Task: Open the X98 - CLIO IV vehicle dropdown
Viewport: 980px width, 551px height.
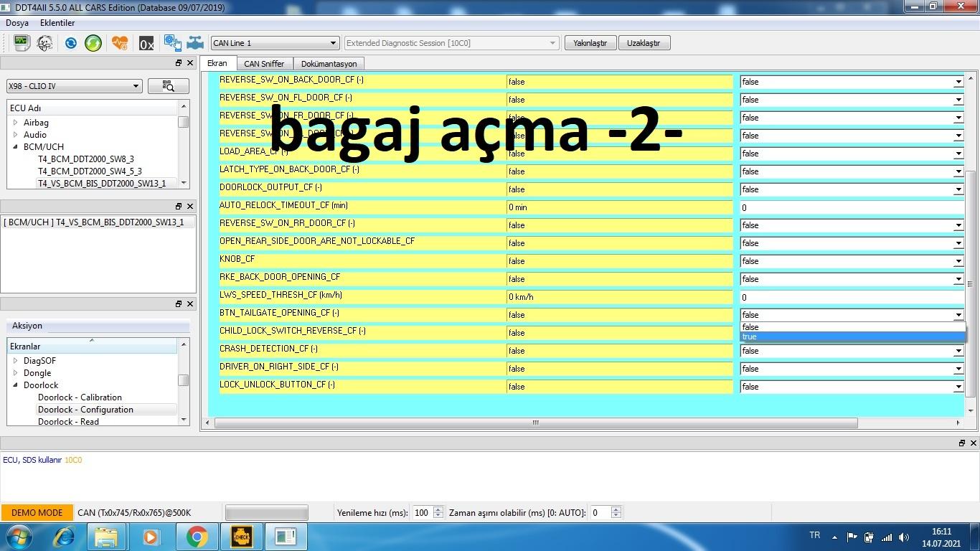Action: (x=74, y=86)
